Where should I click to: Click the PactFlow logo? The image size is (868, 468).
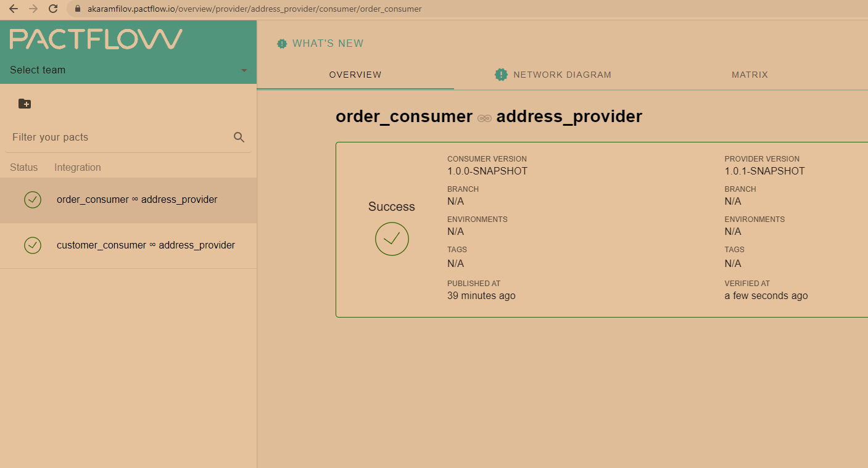tap(96, 39)
